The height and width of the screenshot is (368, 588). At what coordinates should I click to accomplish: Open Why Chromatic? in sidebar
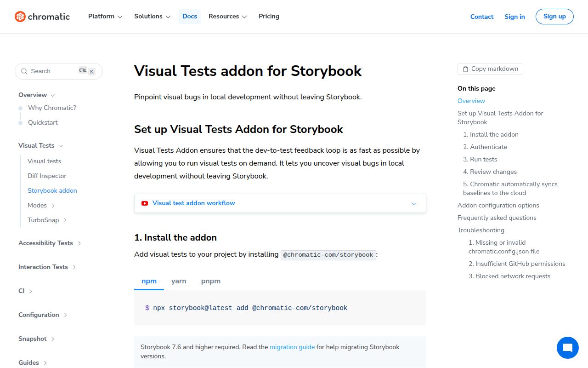click(x=52, y=108)
